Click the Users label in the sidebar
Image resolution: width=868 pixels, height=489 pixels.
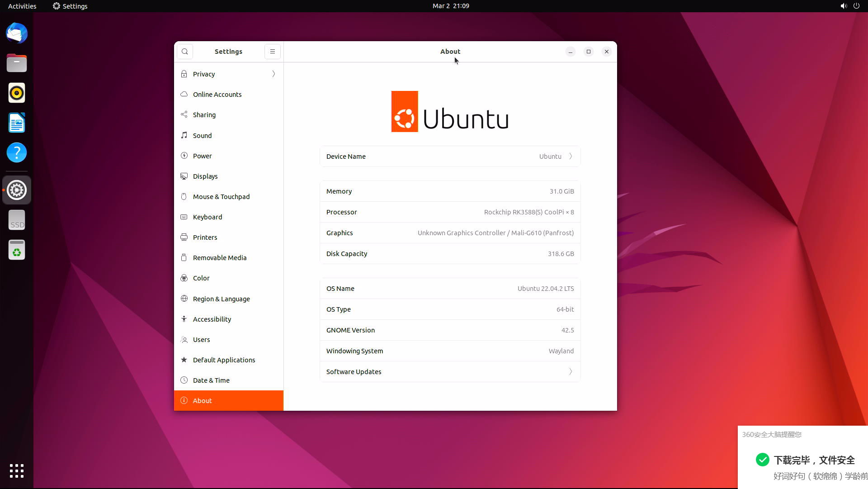(x=201, y=340)
